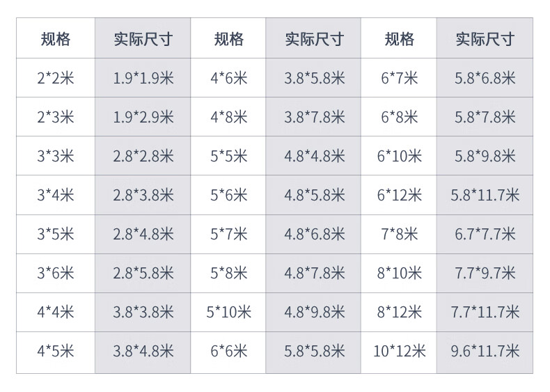Click the 7*8米 specification cell
550x392 pixels.
[400, 234]
